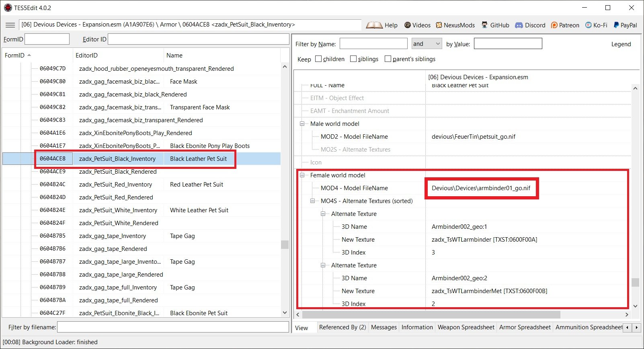Click the right view vertical scrollbar thumb
This screenshot has width=644, height=349.
(635, 282)
